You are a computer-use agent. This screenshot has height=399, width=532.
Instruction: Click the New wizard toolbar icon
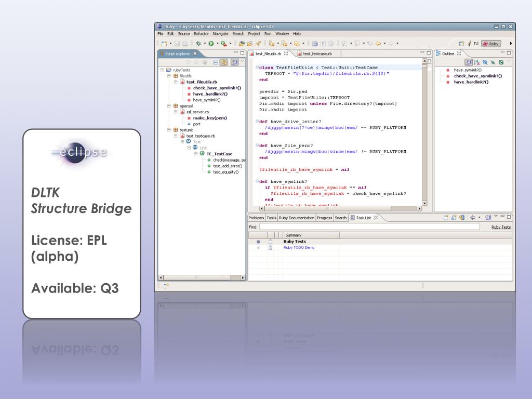(x=164, y=44)
